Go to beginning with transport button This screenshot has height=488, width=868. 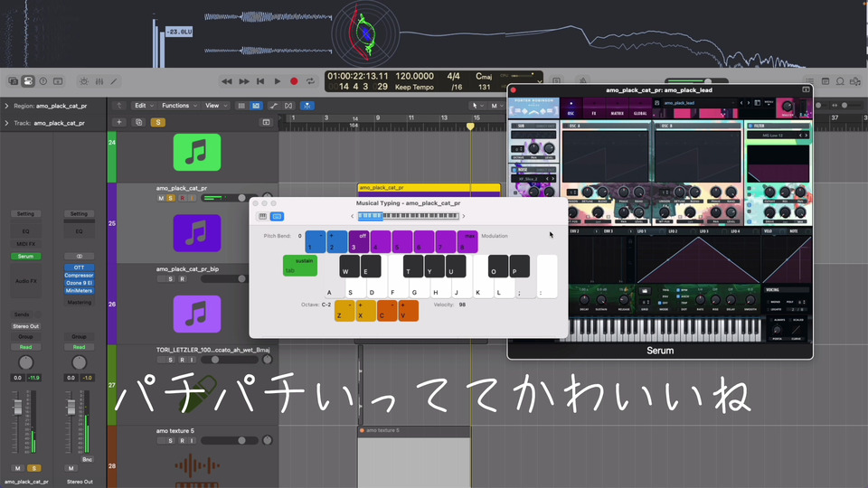coord(260,81)
